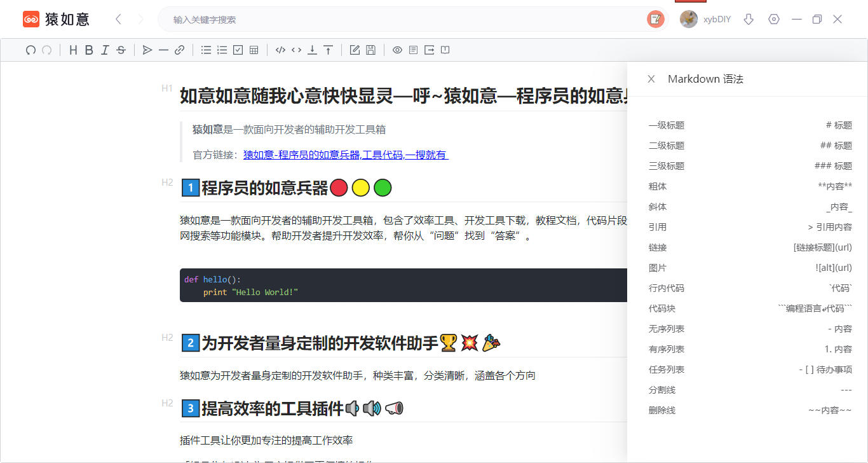Click inside the def hello code block
The height and width of the screenshot is (463, 868).
(403, 286)
